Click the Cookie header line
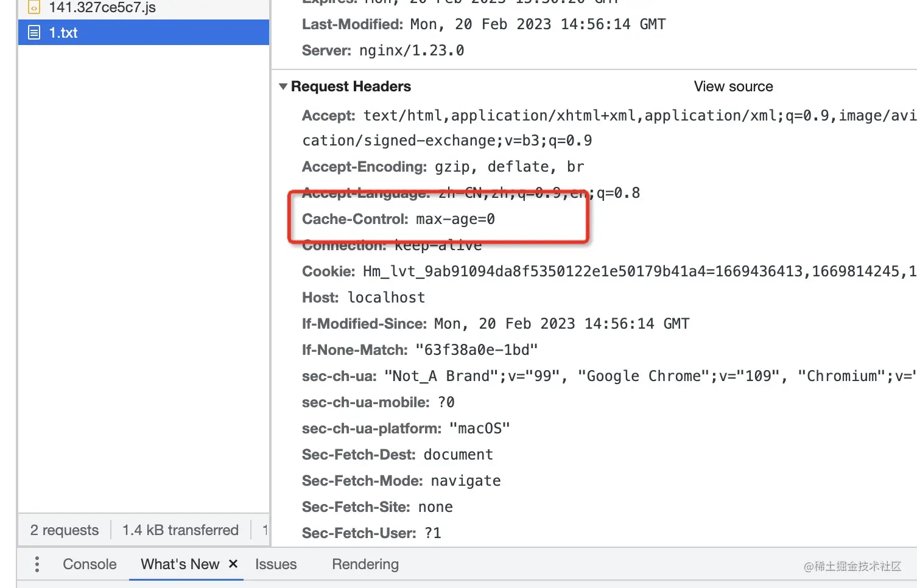 (x=609, y=271)
